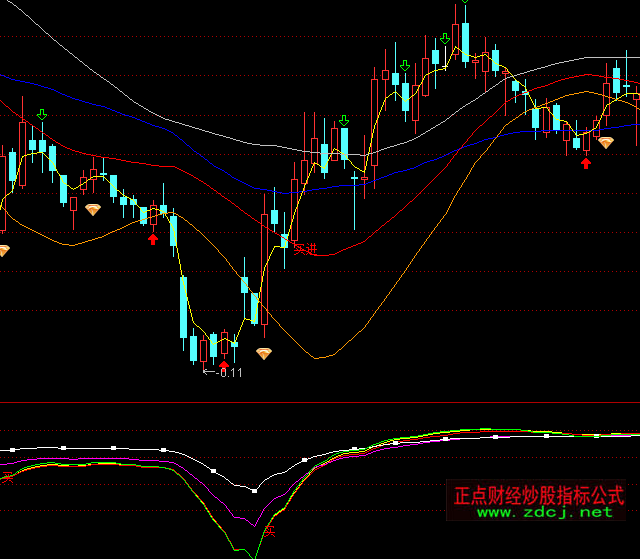Click the leftmost red up arrow buy signal
The image size is (640, 559).
point(153,238)
